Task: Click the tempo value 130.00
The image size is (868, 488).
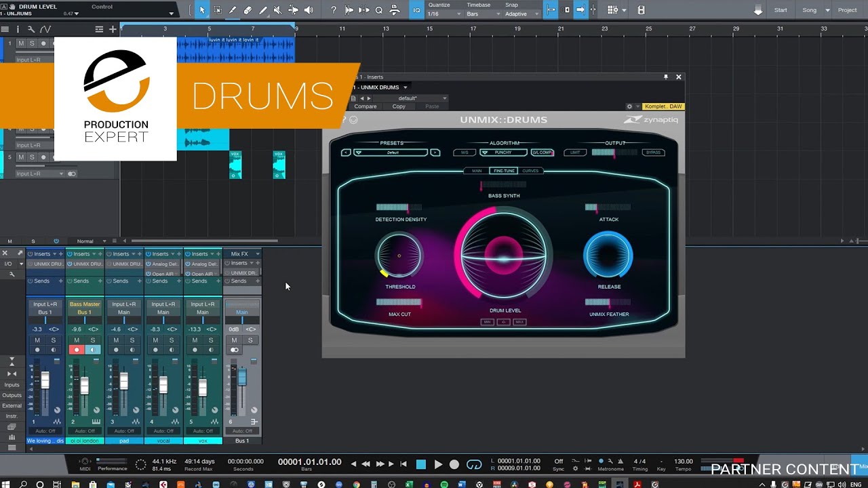Action: coord(684,462)
